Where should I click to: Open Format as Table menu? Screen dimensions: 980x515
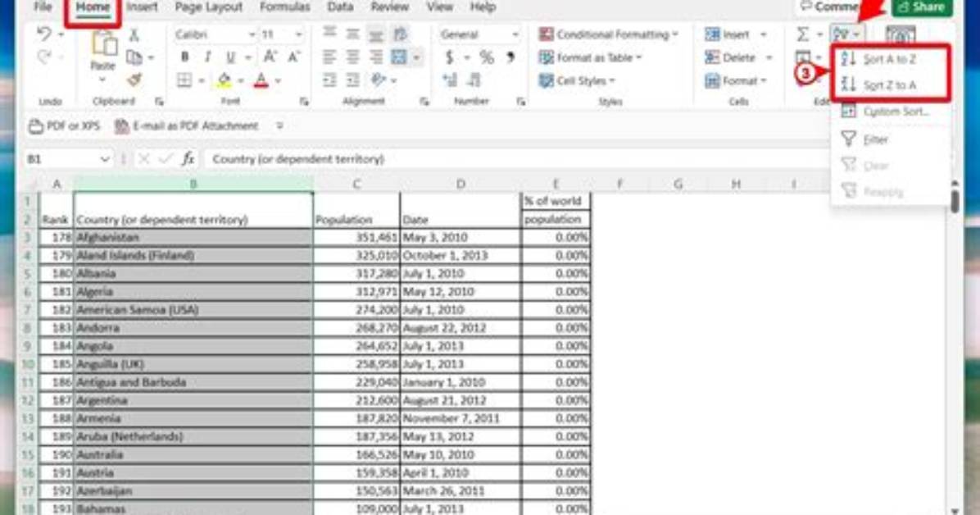click(x=590, y=57)
